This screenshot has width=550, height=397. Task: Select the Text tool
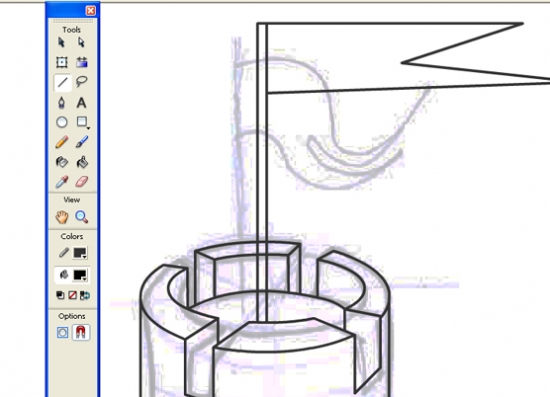point(81,103)
